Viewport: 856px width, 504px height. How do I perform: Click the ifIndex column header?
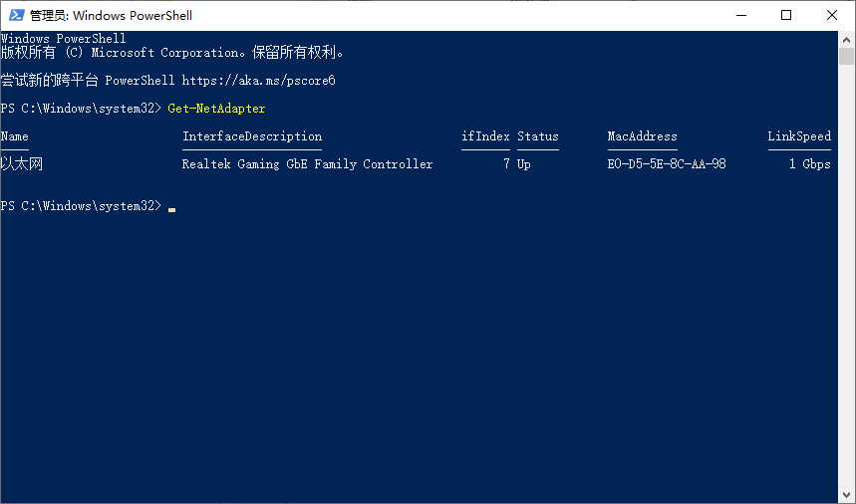485,136
